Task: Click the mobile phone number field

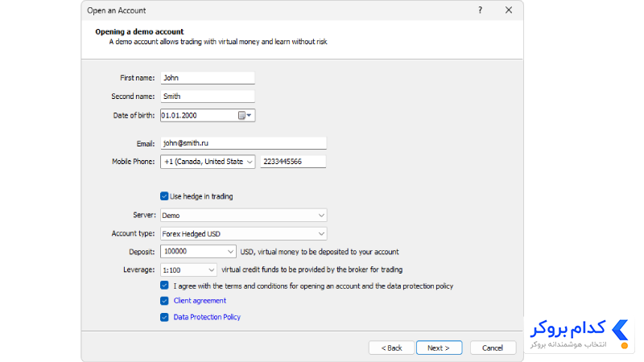Action: point(293,162)
